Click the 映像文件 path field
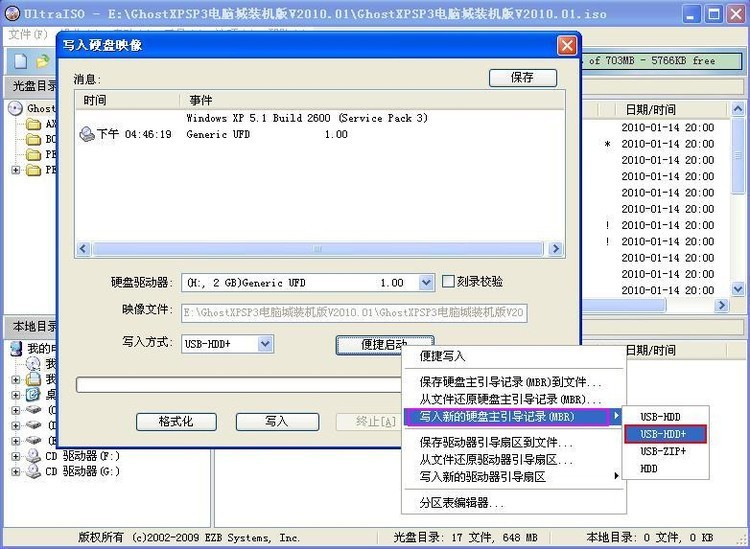Screen dimensions: 750x549 point(354,312)
